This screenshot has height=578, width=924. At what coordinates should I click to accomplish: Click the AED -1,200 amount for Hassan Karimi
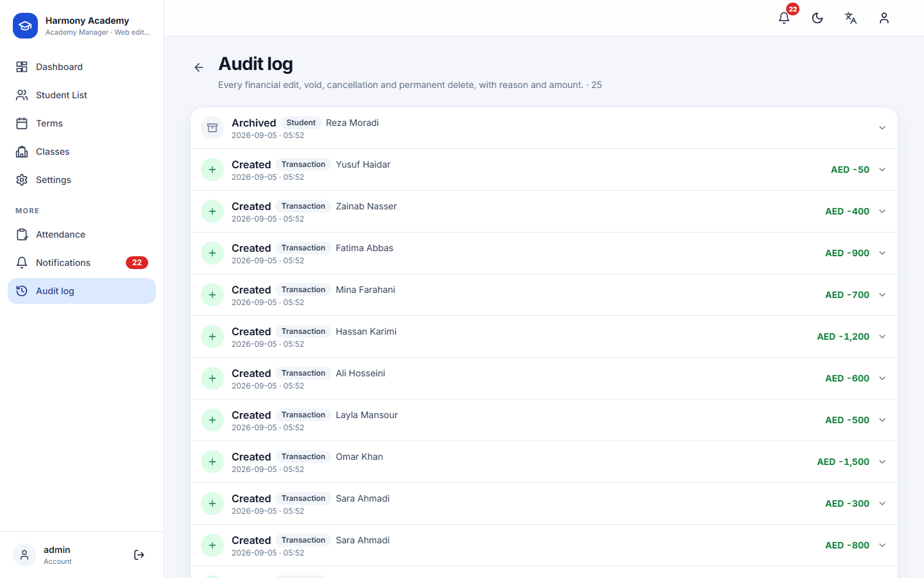pyautogui.click(x=843, y=337)
